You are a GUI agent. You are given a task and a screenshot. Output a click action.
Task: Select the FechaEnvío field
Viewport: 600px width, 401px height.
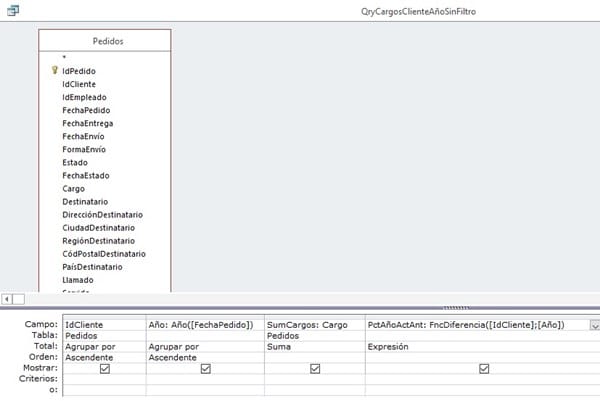[83, 136]
